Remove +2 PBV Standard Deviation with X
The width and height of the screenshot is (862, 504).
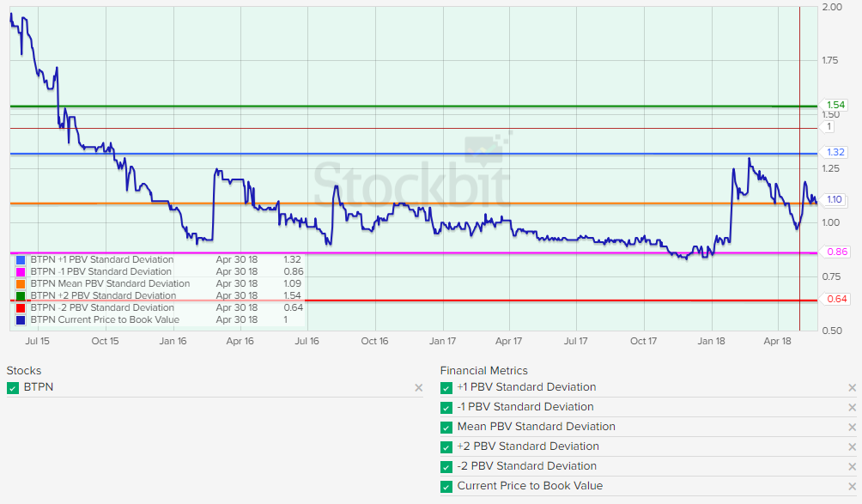coord(852,447)
